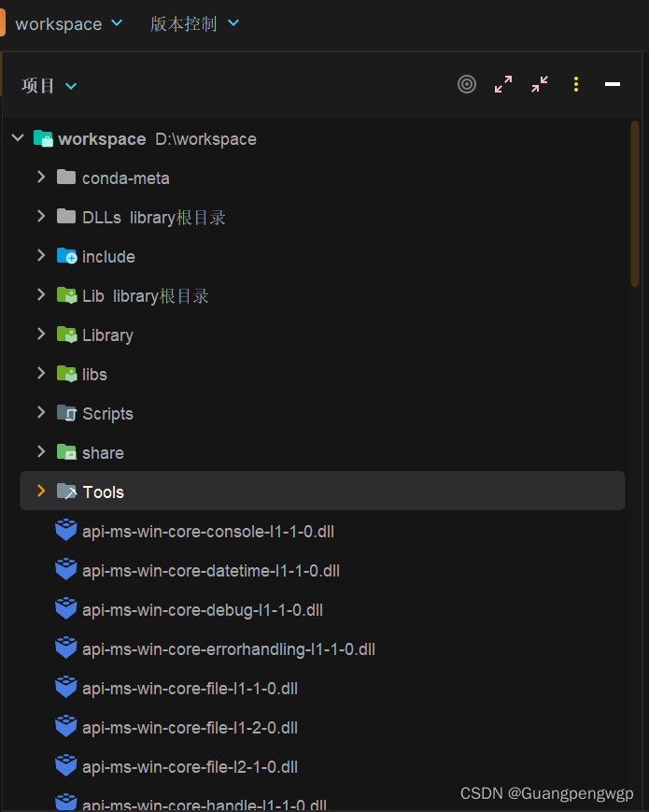The width and height of the screenshot is (649, 812).
Task: Expand the libs folder chevron
Action: click(41, 374)
